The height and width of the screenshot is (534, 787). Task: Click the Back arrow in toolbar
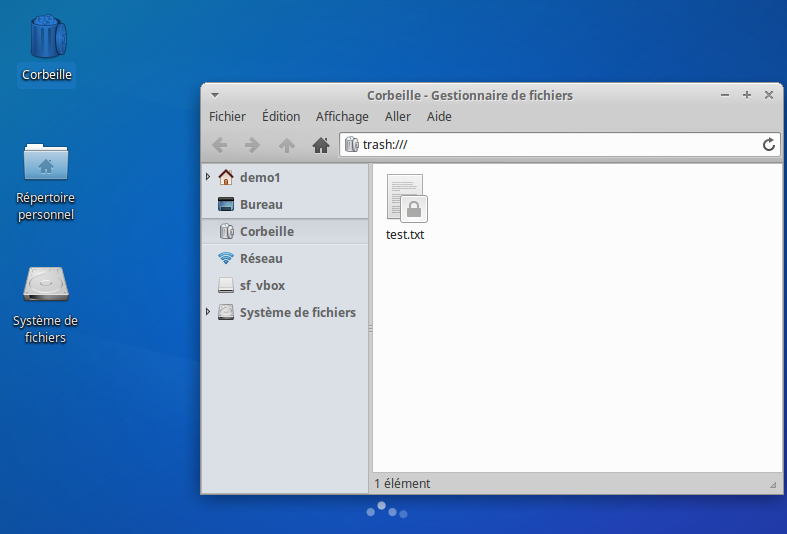point(220,145)
